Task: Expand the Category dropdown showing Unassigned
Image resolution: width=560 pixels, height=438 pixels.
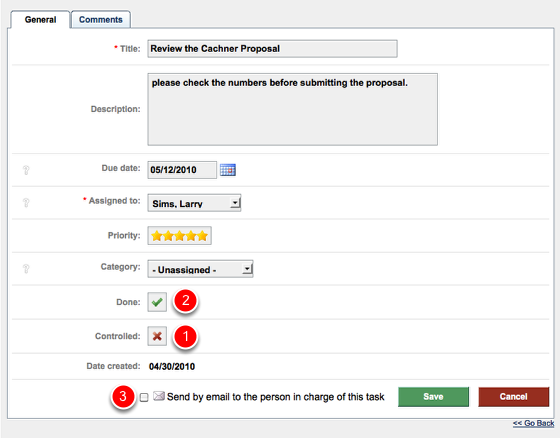Action: pyautogui.click(x=200, y=269)
